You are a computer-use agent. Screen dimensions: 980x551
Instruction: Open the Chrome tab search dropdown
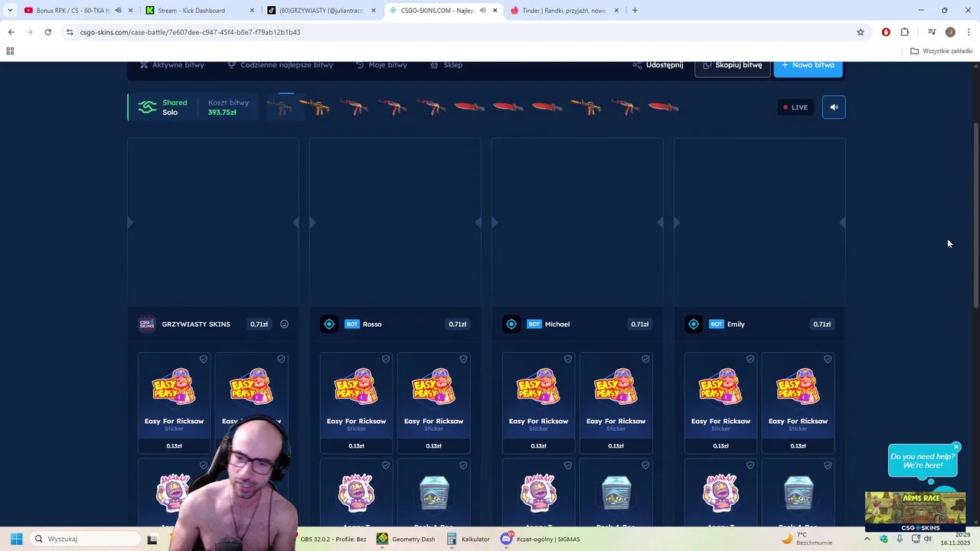click(10, 11)
